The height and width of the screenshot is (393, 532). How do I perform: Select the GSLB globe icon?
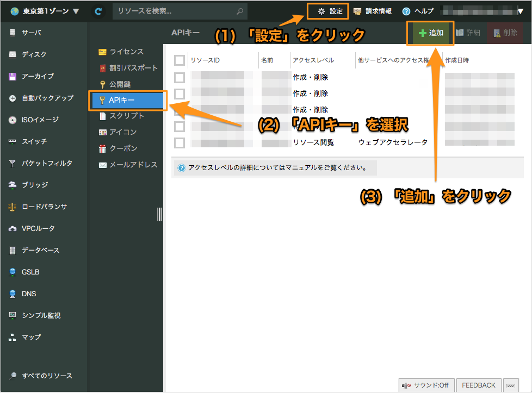click(13, 272)
